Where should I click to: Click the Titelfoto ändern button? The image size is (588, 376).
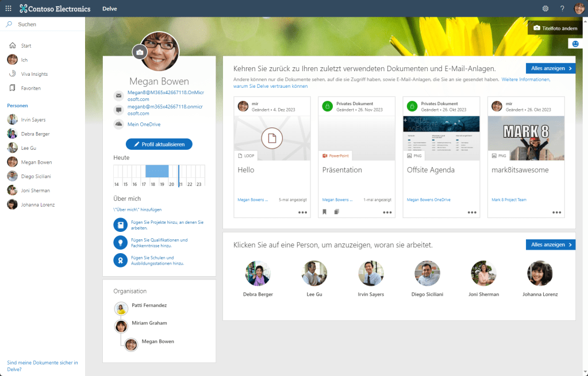click(554, 28)
